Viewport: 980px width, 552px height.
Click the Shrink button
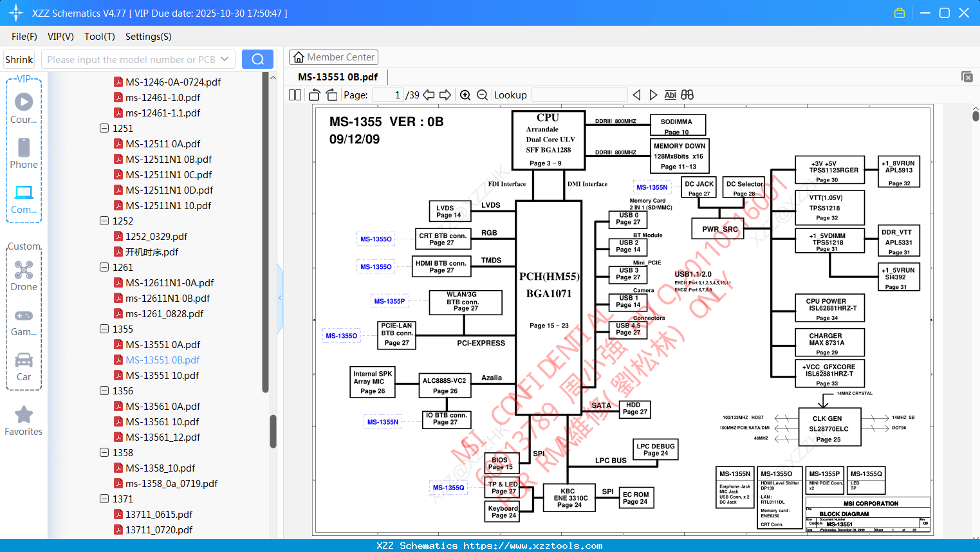[x=19, y=59]
